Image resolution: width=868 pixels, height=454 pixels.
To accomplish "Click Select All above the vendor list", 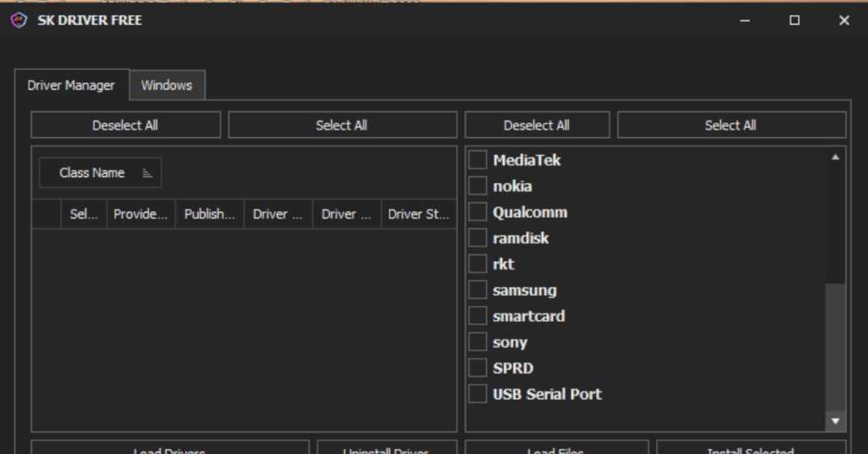I will point(732,125).
